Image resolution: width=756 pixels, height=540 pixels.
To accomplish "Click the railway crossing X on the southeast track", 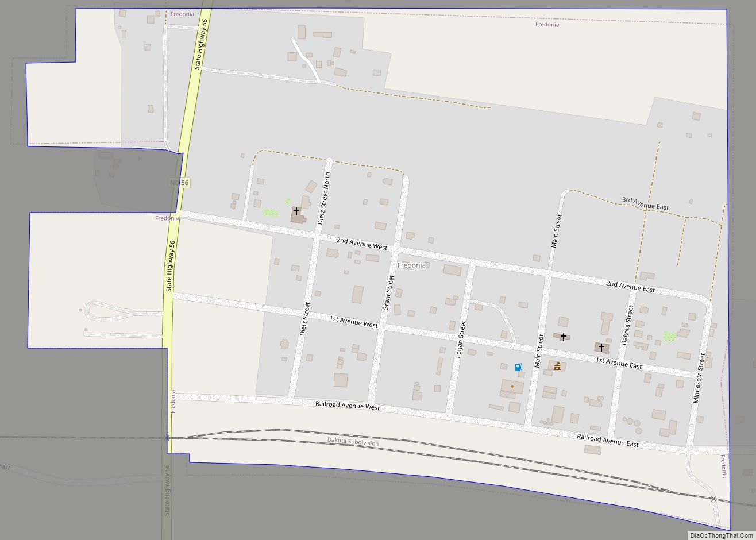I will 713,499.
